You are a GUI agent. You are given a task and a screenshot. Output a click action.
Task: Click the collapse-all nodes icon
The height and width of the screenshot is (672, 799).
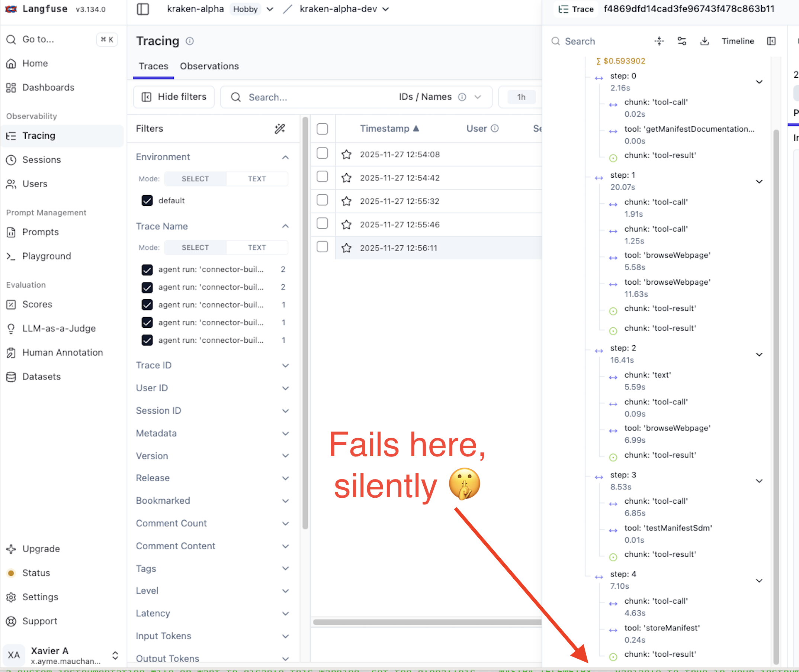click(x=659, y=41)
